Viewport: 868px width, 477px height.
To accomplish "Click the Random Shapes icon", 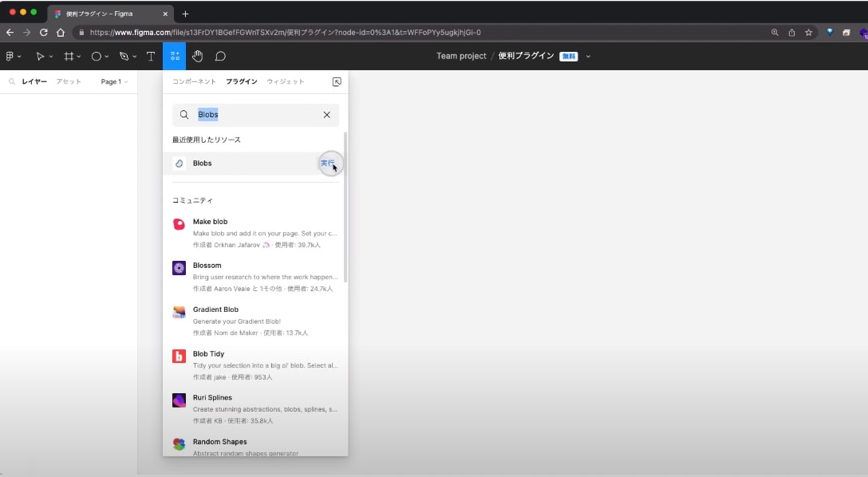I will (x=179, y=443).
